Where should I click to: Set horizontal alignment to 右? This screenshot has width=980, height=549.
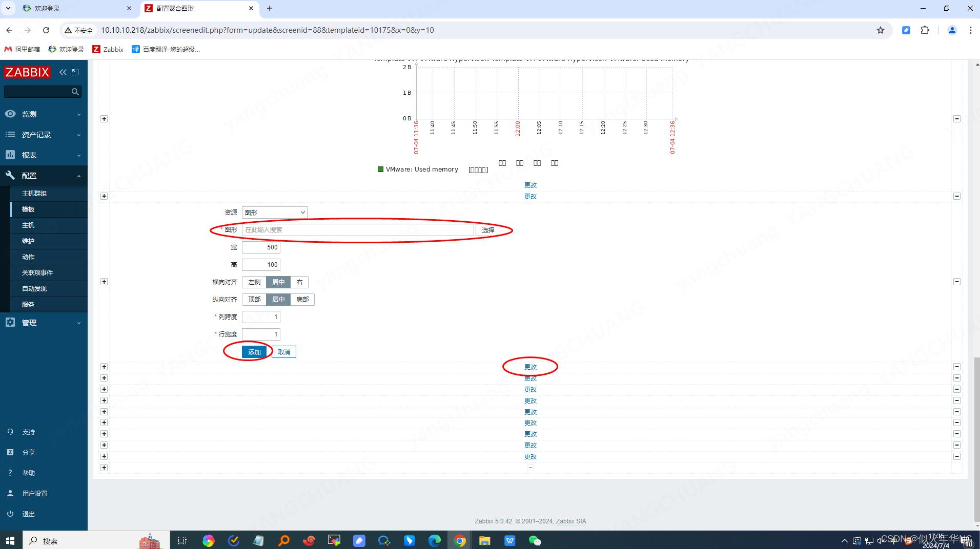(299, 282)
